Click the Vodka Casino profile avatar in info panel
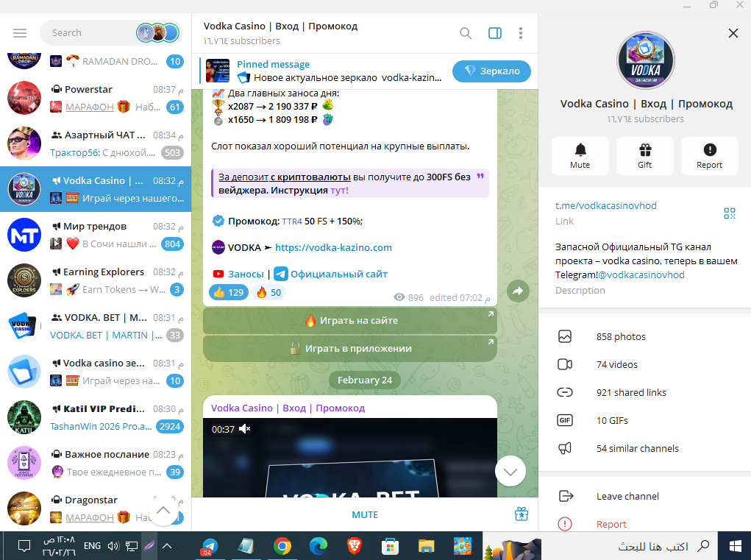751x560 pixels. coord(645,60)
